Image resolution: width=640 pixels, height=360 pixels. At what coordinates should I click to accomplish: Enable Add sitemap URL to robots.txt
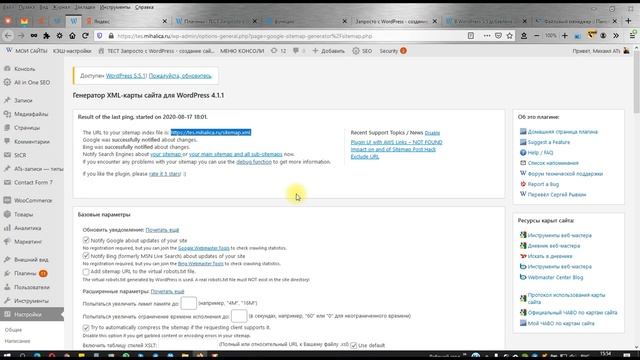86,271
